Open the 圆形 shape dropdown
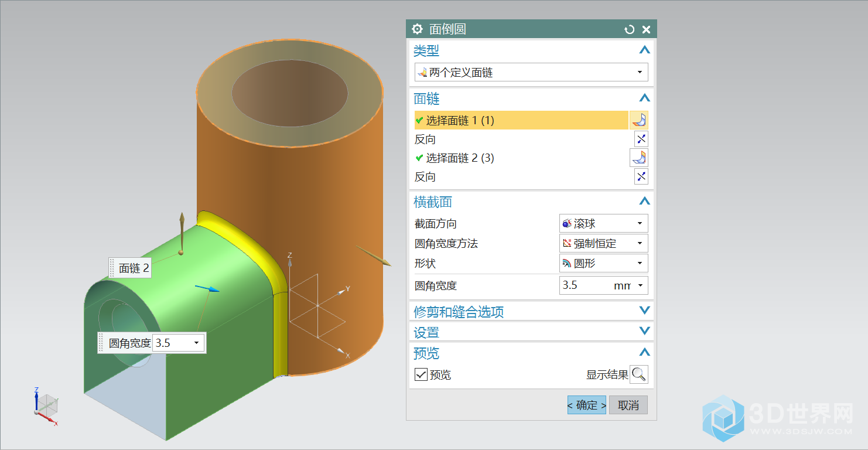The width and height of the screenshot is (868, 450). [604, 263]
